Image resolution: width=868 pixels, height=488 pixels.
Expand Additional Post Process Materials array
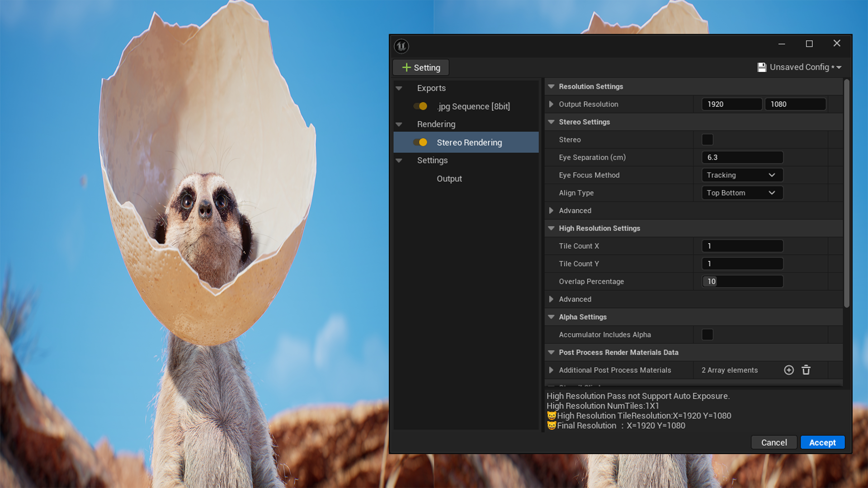tap(551, 370)
